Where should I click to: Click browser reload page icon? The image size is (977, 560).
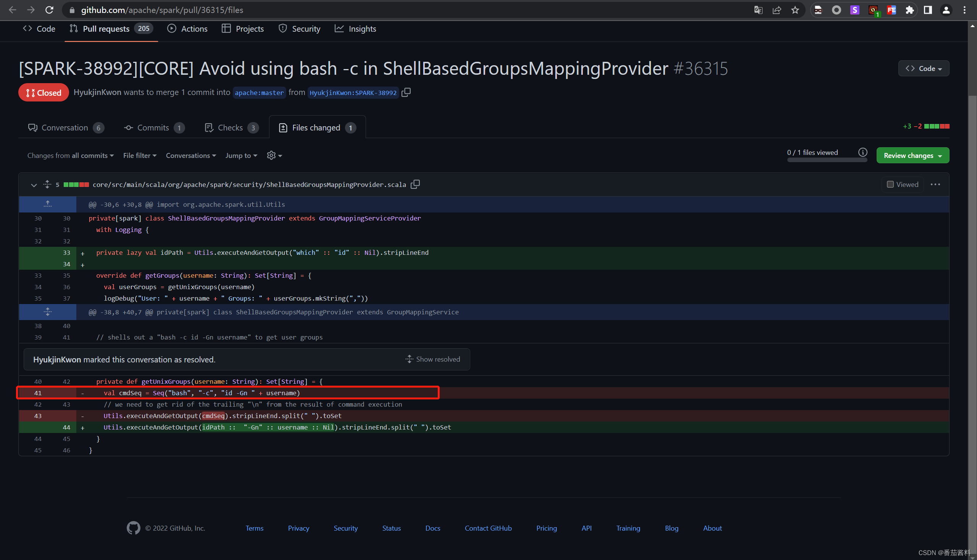click(49, 10)
